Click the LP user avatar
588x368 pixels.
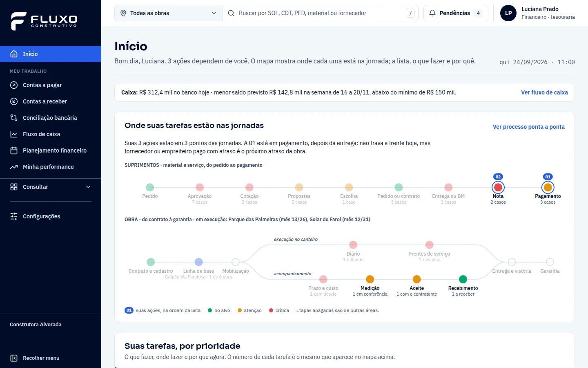(508, 13)
